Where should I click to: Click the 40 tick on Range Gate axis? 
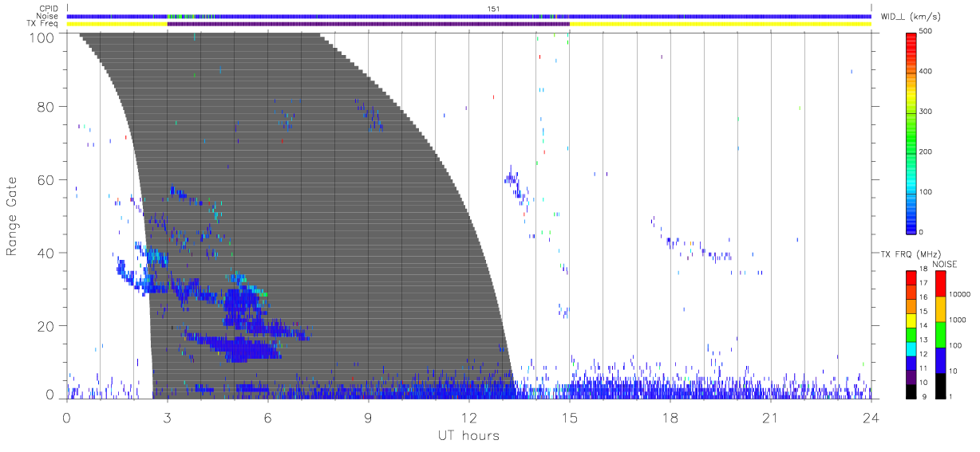coord(46,254)
